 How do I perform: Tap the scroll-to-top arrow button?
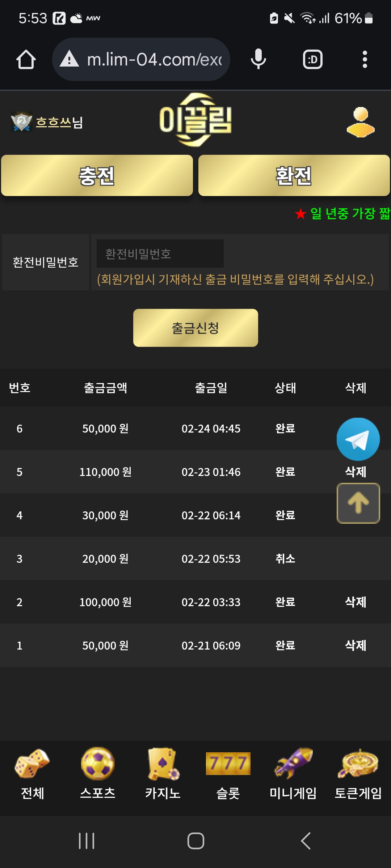click(358, 503)
